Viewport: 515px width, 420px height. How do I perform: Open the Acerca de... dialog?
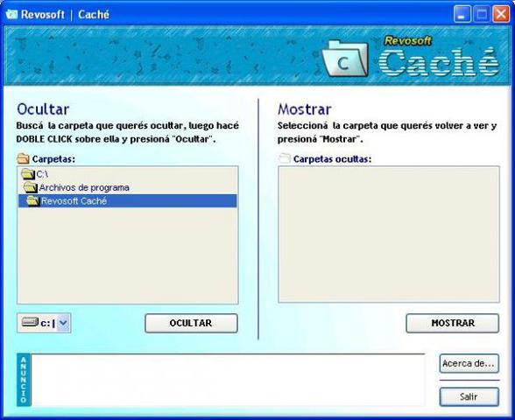469,363
